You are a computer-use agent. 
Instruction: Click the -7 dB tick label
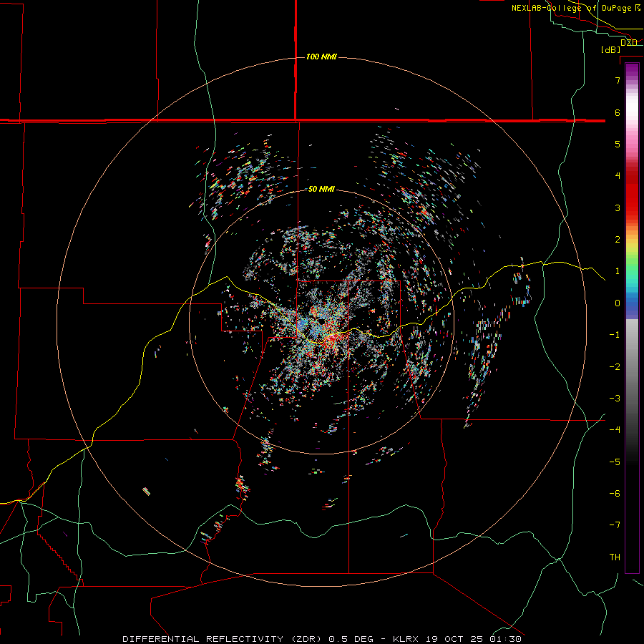[x=615, y=525]
